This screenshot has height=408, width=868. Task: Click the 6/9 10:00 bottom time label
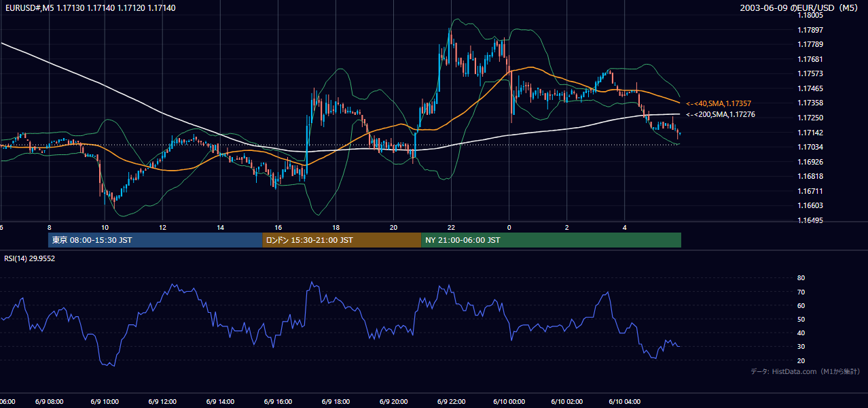click(x=105, y=401)
